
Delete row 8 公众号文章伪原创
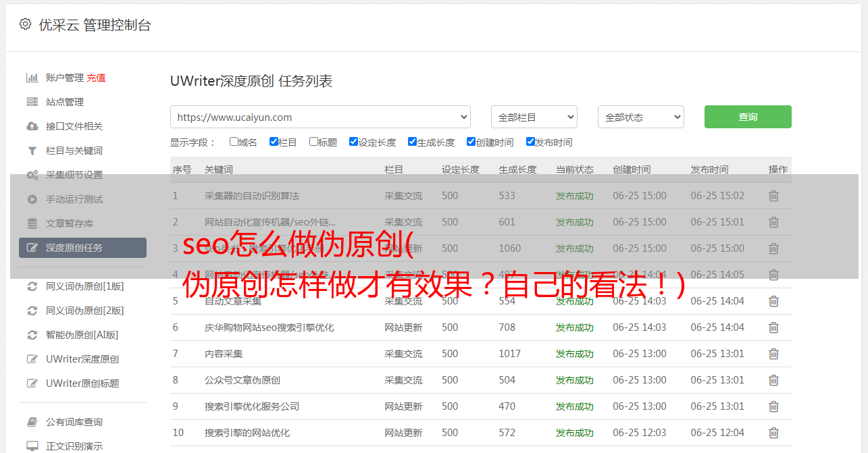point(774,380)
